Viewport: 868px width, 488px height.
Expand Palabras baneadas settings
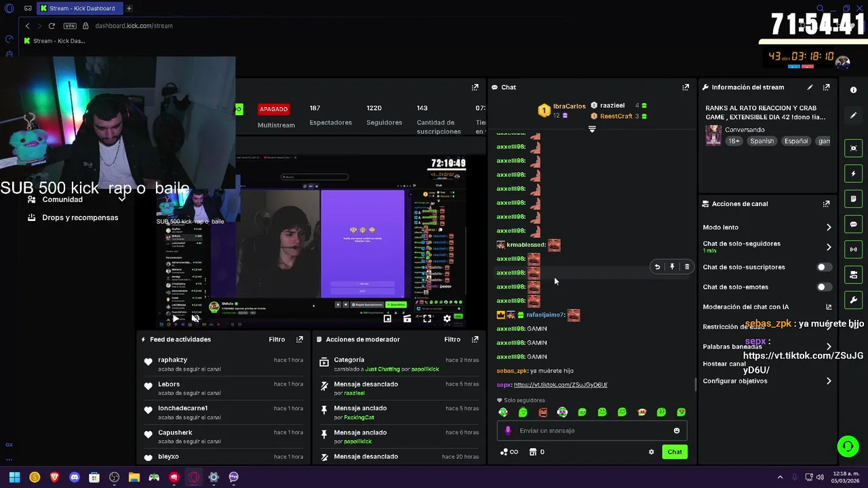[x=829, y=347]
